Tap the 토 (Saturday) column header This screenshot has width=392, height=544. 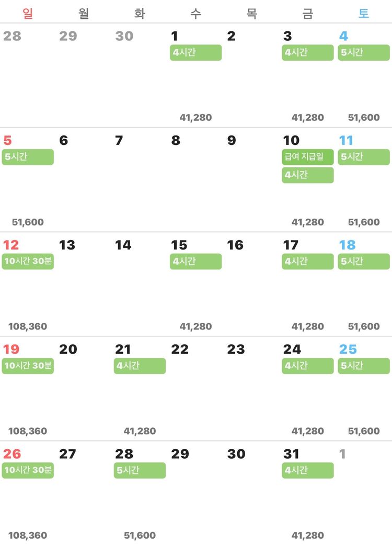coord(364,14)
